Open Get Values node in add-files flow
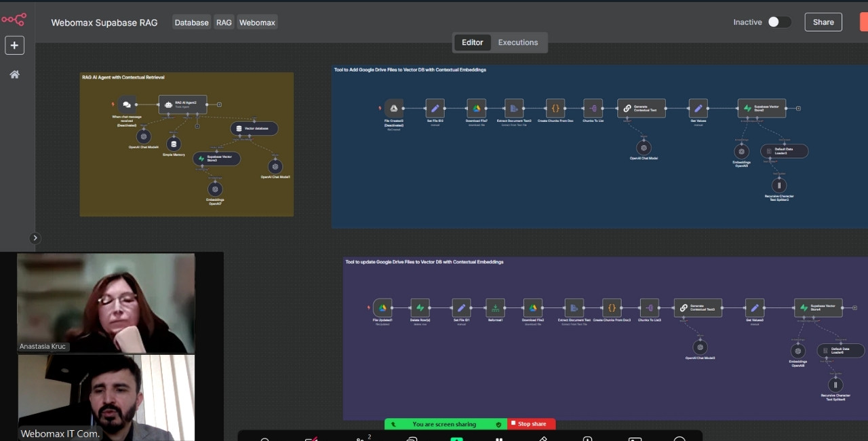Image resolution: width=868 pixels, height=441 pixels. tap(698, 108)
